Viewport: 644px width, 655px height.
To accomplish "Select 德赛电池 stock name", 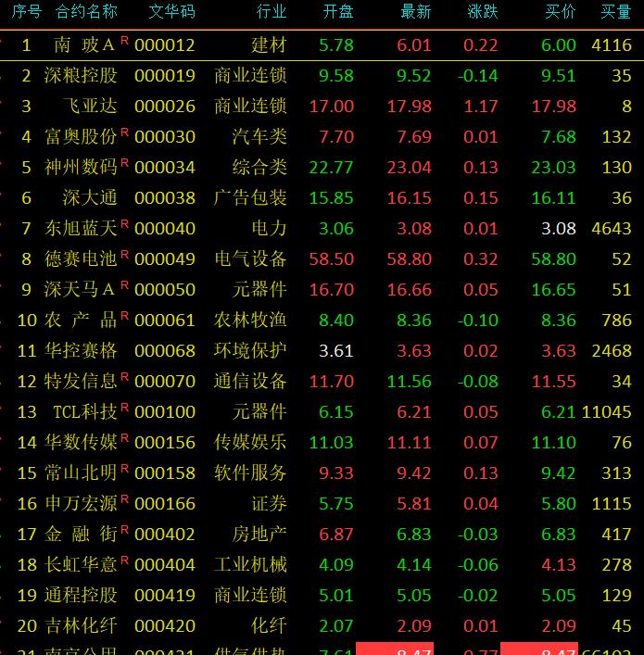I will coord(81,259).
